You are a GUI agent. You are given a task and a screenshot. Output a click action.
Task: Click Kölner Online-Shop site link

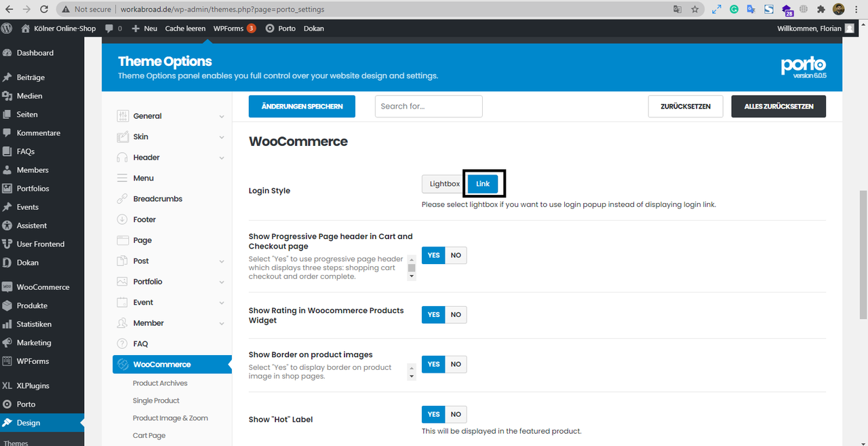[58, 29]
